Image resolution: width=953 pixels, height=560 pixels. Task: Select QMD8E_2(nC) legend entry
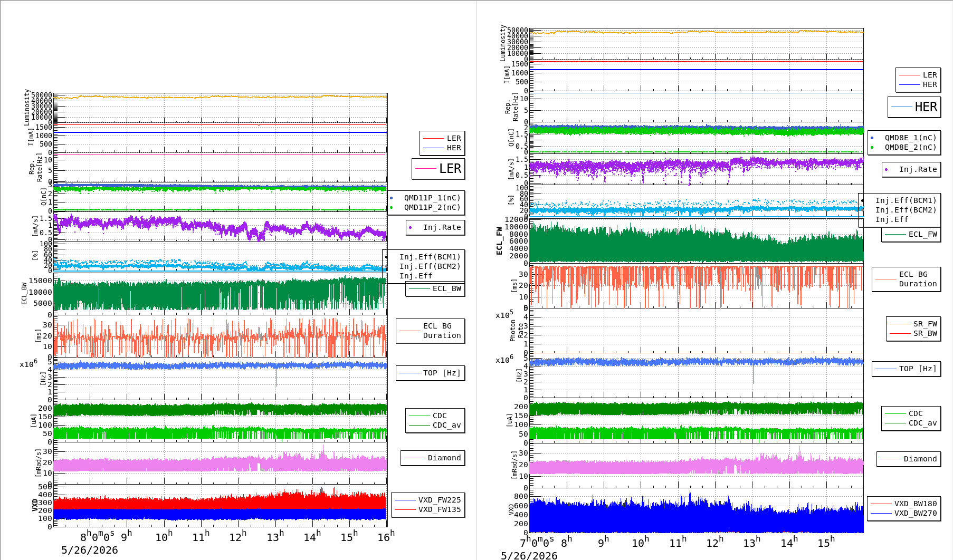pyautogui.click(x=910, y=147)
